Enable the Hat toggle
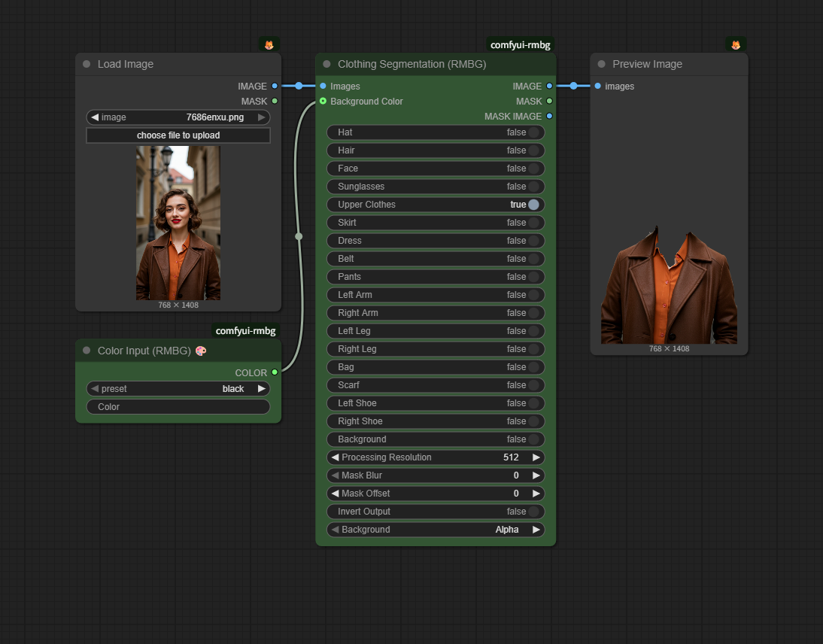Screen dimensions: 823x644 coord(533,132)
